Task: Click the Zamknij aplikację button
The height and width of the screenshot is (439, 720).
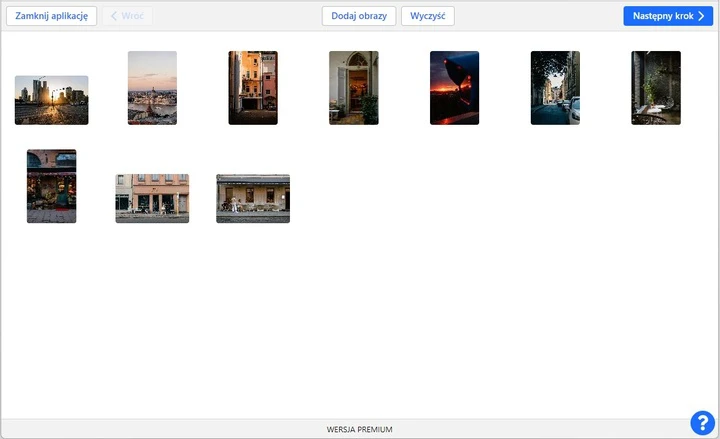Action: (51, 16)
